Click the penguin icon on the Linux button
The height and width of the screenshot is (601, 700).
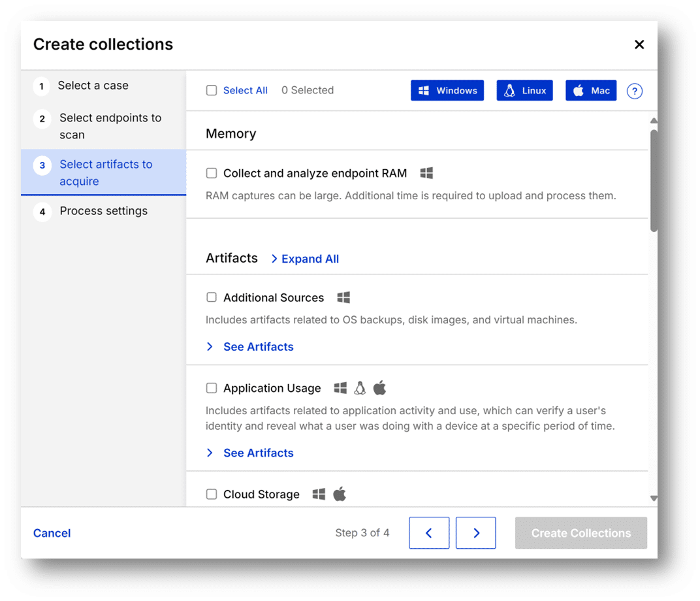pos(509,90)
